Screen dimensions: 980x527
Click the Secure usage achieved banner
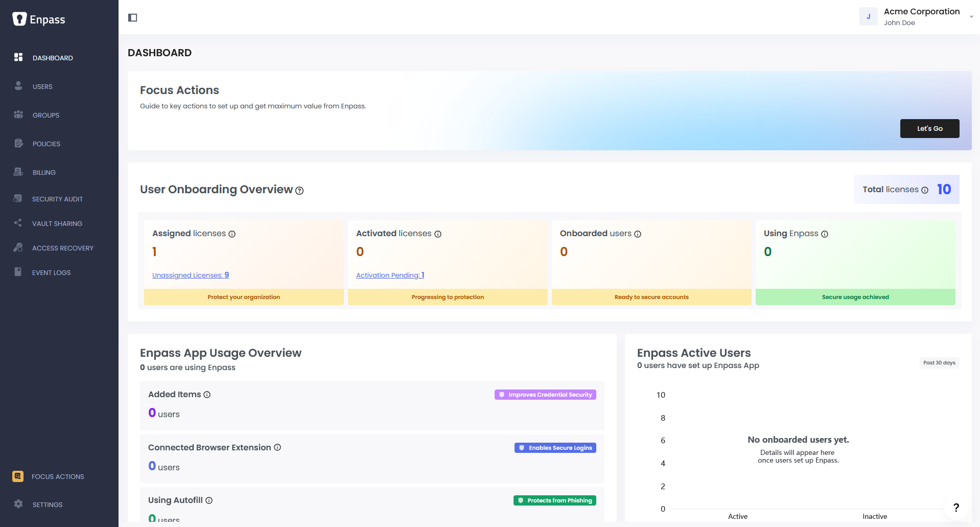click(x=855, y=297)
